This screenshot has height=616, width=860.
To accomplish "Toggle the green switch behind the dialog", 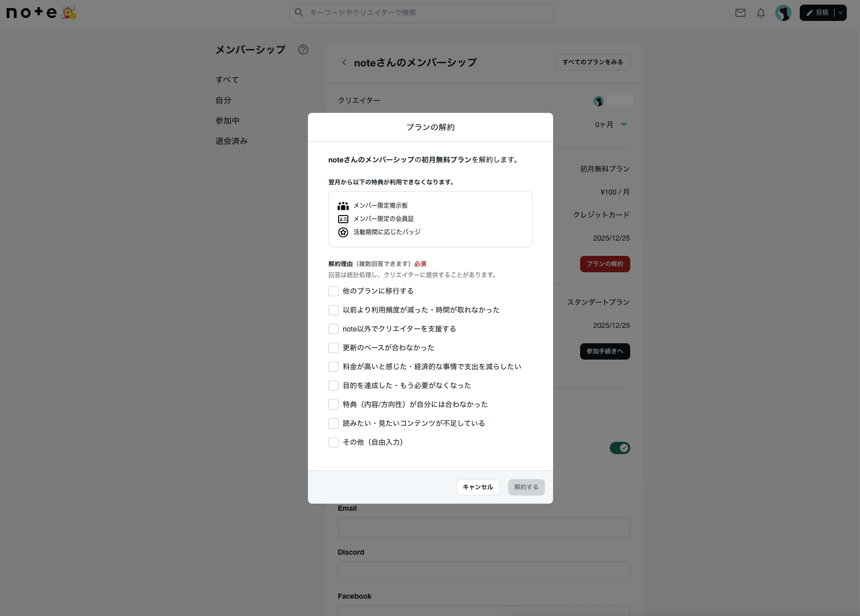I will [x=619, y=448].
